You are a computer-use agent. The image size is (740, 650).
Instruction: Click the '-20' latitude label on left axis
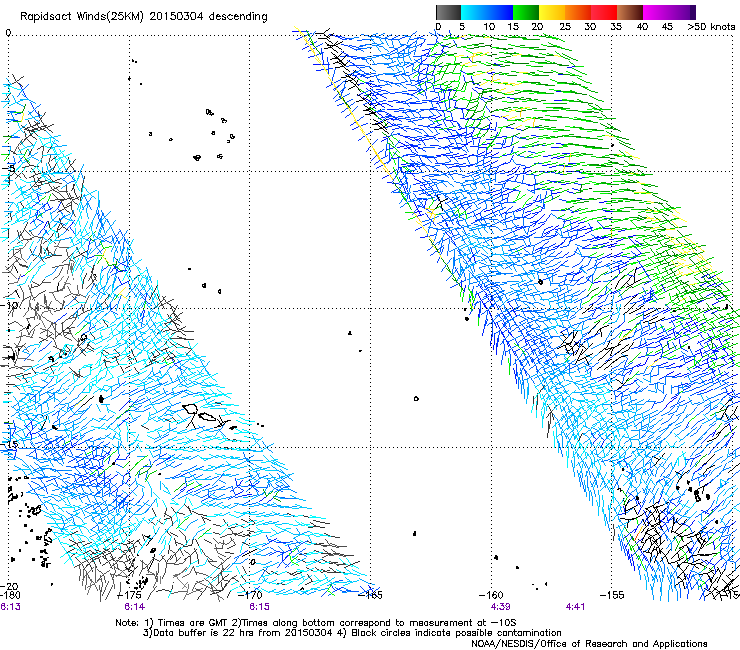pyautogui.click(x=9, y=587)
